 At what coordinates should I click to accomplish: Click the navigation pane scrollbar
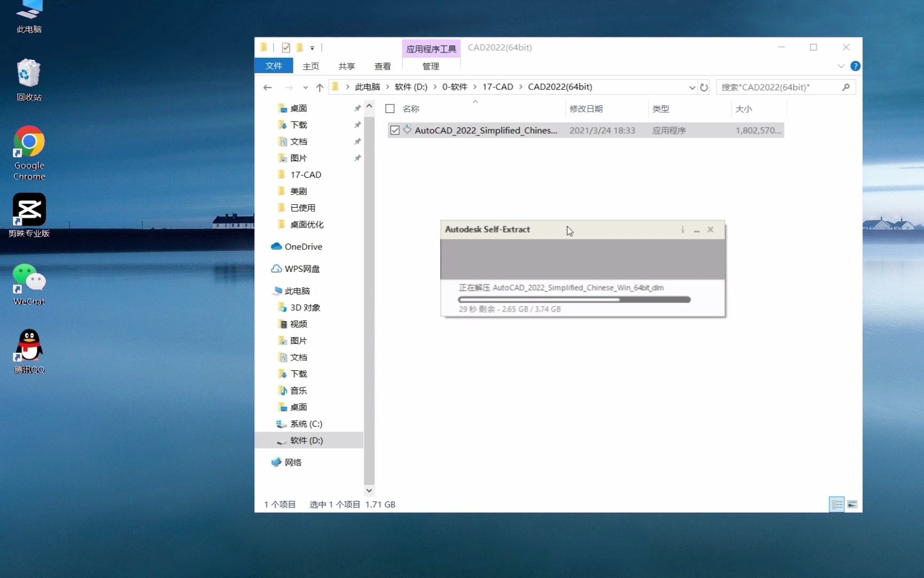(x=369, y=300)
